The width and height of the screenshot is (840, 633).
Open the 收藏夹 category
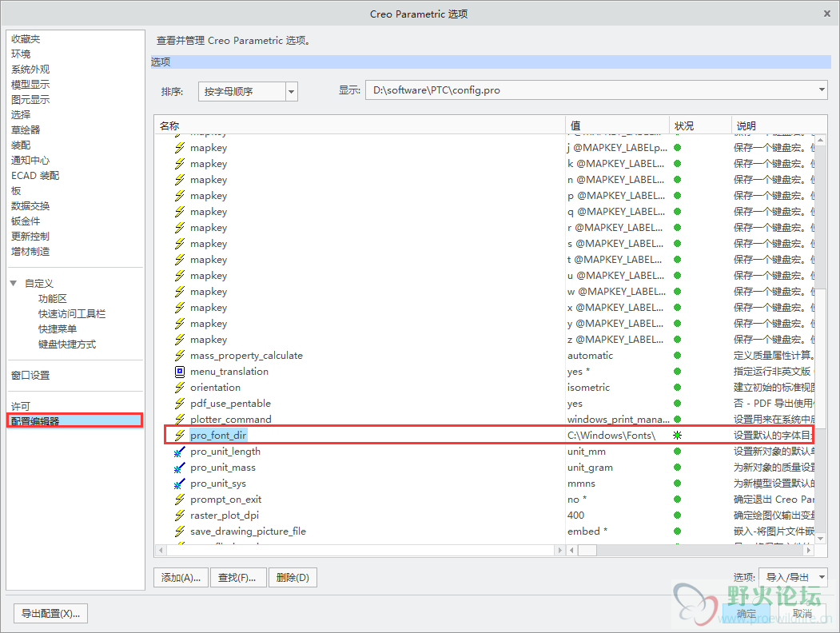click(x=26, y=39)
